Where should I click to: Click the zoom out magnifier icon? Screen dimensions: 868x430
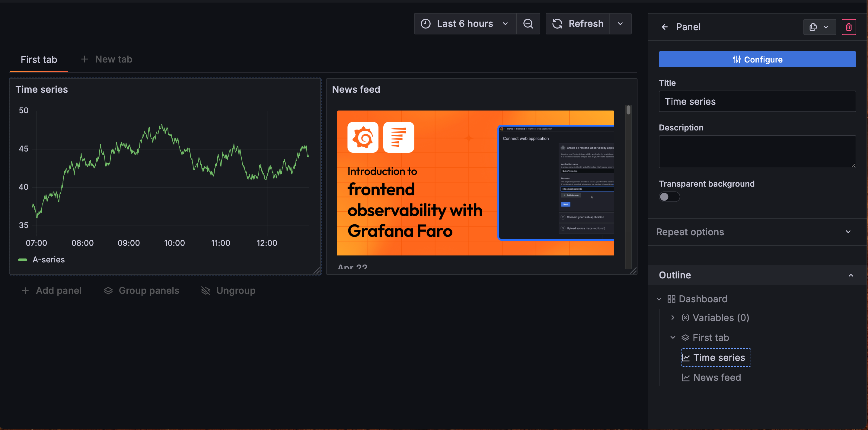pyautogui.click(x=528, y=24)
